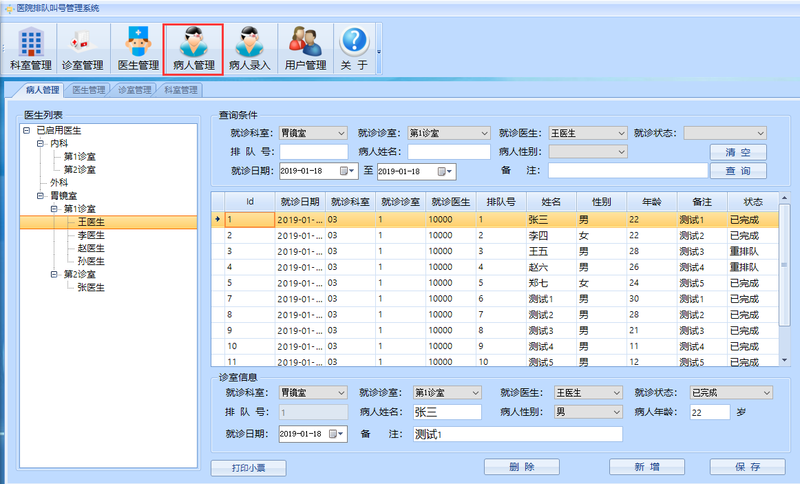This screenshot has width=800, height=484.
Task: Select 李医生 in doctor tree
Action: click(x=91, y=235)
